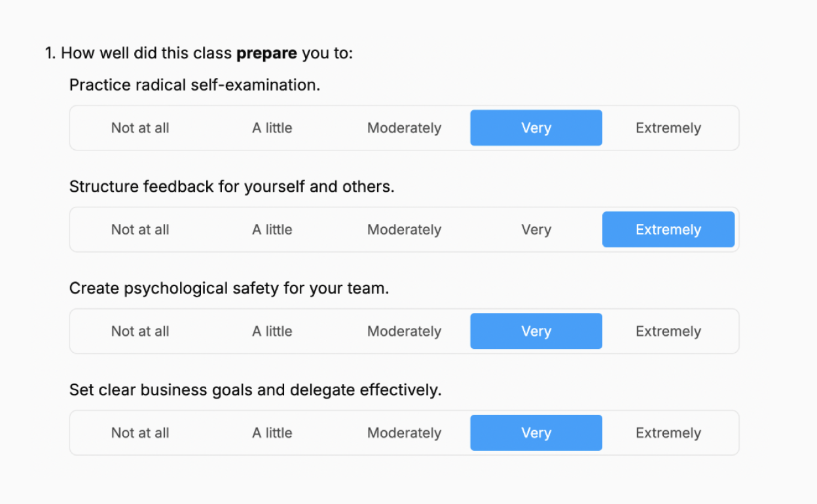Click selected 'Extremely' for structure feedback
Image resolution: width=817 pixels, height=504 pixels.
[x=668, y=230]
